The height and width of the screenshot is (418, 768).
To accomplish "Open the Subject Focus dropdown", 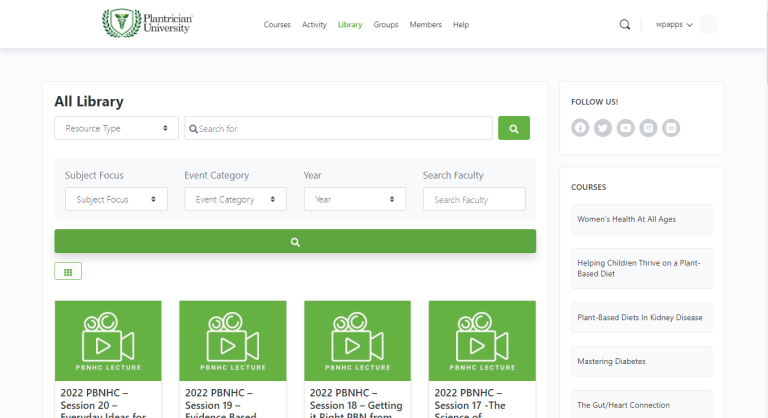I will coord(116,199).
